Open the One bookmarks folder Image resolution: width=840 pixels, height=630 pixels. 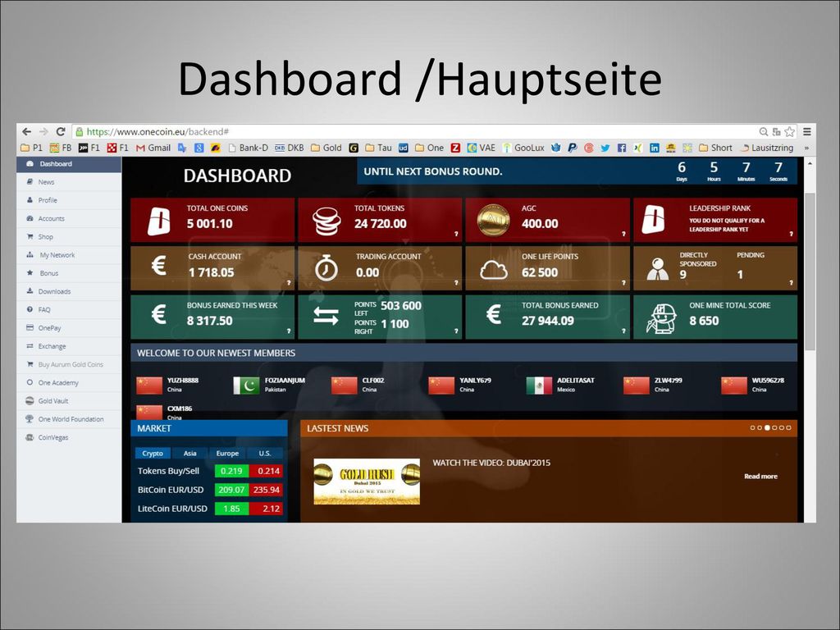[x=429, y=148]
